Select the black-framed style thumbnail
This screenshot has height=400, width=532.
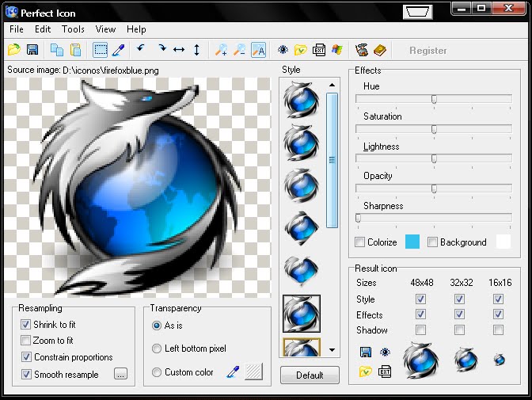pos(302,314)
